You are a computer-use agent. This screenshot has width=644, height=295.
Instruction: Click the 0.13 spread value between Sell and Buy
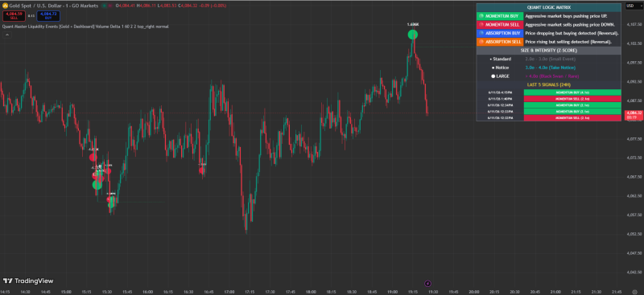pos(31,16)
